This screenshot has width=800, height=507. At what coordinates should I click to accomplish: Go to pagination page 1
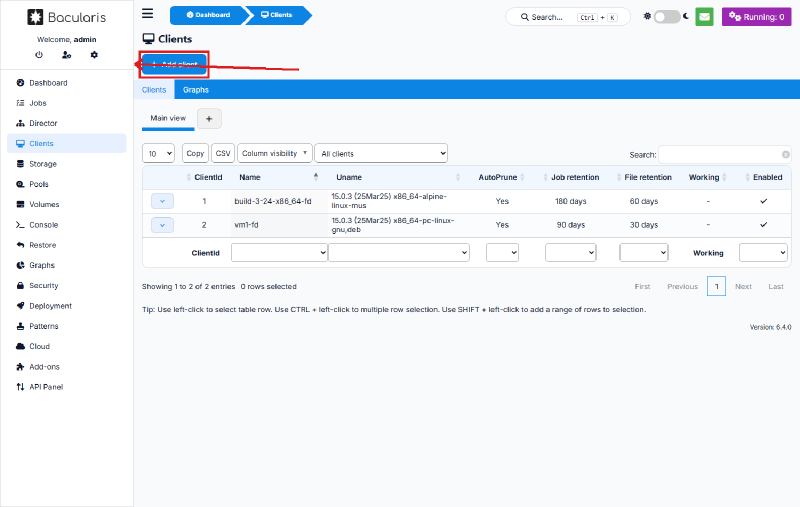coord(716,287)
